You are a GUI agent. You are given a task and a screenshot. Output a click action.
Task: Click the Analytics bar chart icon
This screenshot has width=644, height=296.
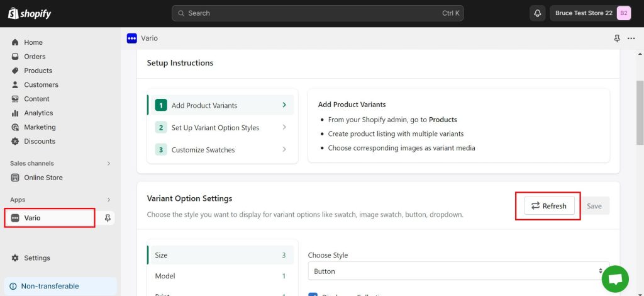click(15, 113)
